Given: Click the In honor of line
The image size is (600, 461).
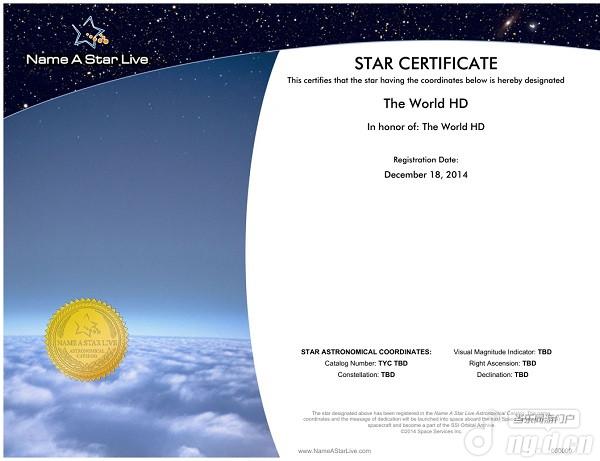Looking at the screenshot, I should 426,127.
